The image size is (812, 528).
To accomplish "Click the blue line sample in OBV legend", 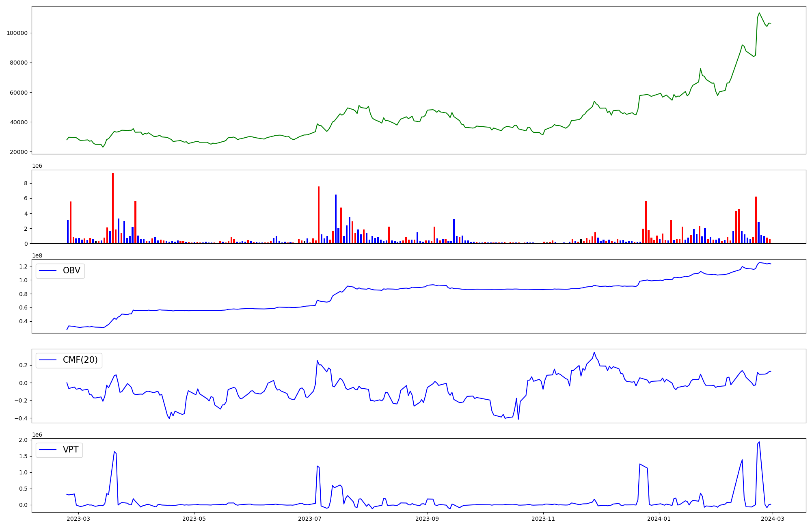I will (48, 270).
